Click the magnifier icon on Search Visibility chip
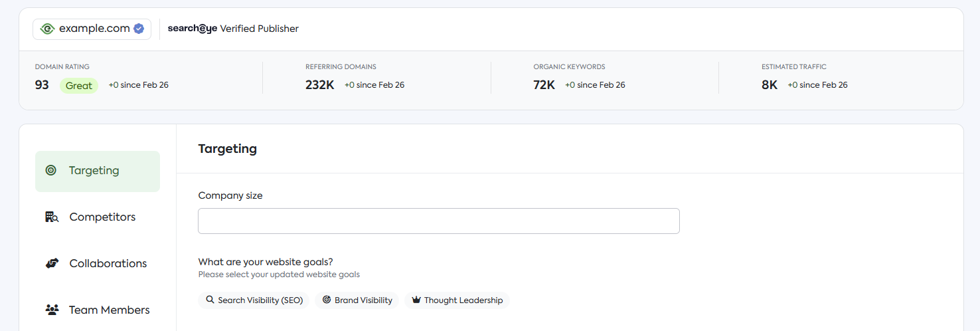980x331 pixels. 210,300
